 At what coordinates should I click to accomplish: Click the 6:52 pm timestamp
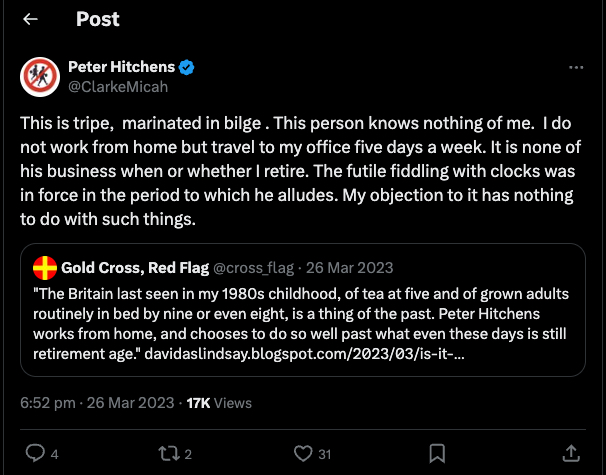[48, 402]
